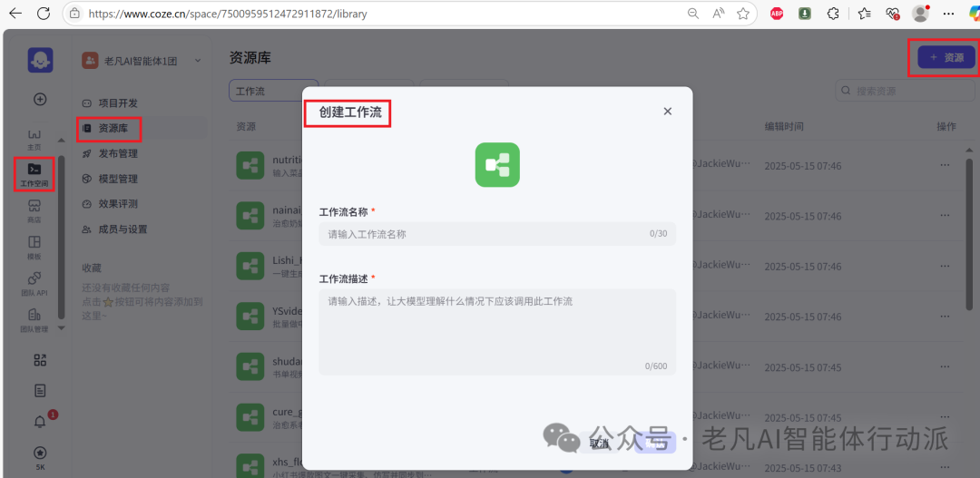Open browser essentials heart icon
Image resolution: width=980 pixels, height=478 pixels.
(893, 13)
